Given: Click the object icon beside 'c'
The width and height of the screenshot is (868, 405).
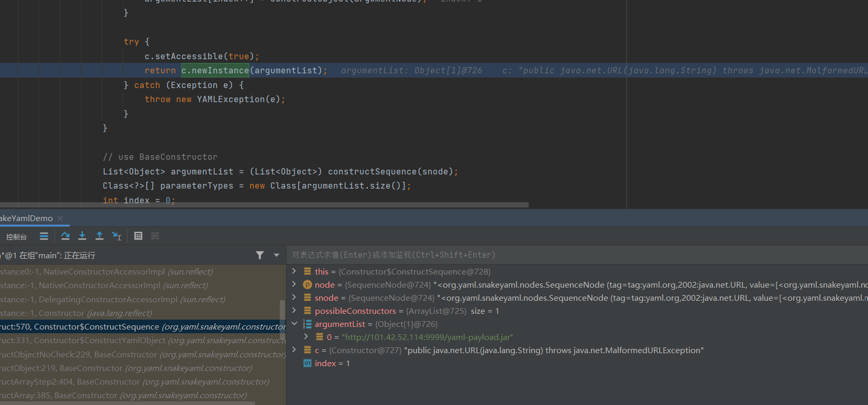Looking at the screenshot, I should [x=307, y=350].
